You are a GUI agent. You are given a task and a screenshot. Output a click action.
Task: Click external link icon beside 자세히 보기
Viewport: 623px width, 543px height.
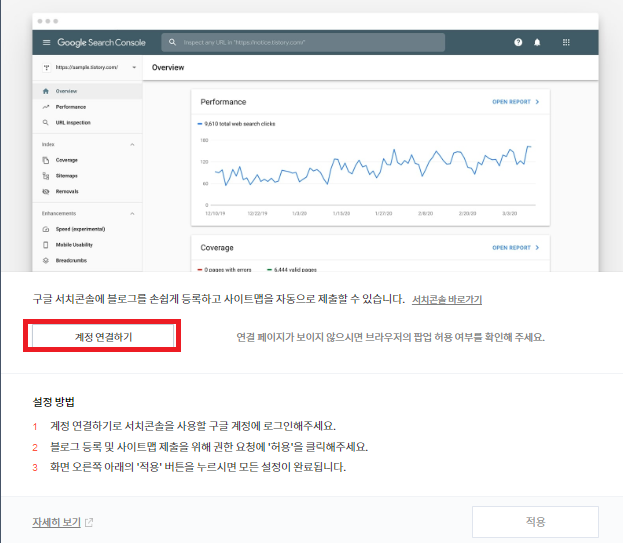pyautogui.click(x=89, y=522)
